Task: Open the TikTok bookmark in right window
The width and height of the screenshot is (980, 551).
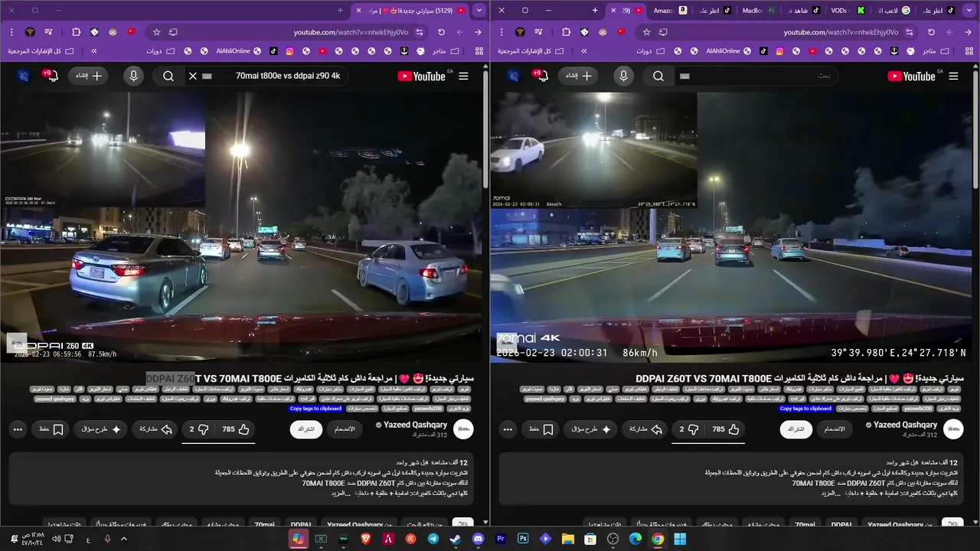Action: point(763,51)
